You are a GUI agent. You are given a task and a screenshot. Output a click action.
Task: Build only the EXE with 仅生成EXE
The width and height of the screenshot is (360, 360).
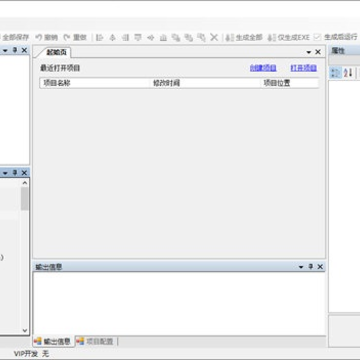click(x=289, y=37)
